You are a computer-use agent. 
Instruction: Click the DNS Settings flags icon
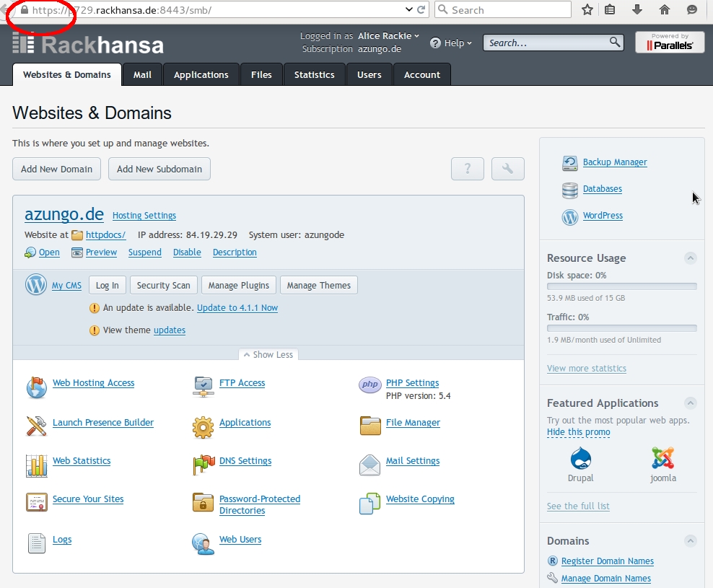click(204, 465)
